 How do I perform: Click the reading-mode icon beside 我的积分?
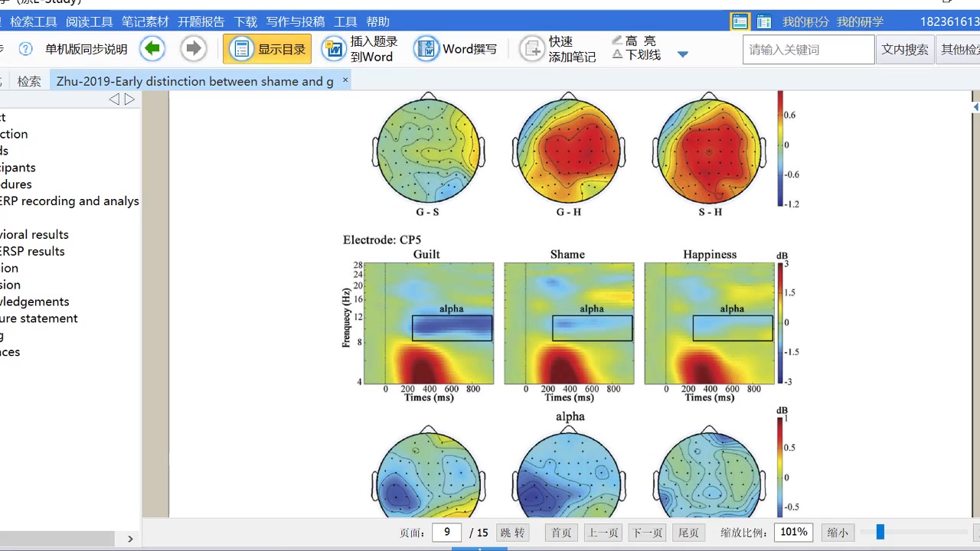pos(764,21)
